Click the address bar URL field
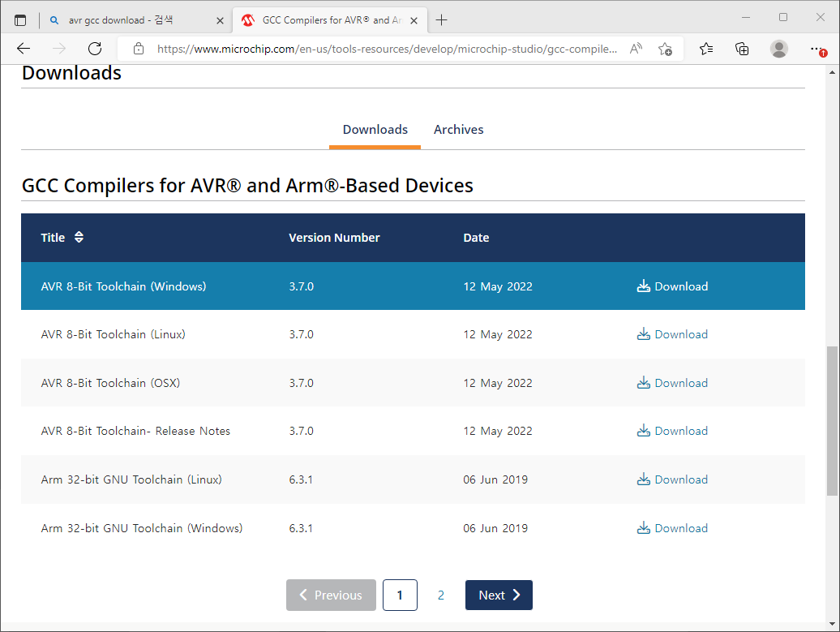Screen dimensions: 840x632 tap(386, 49)
